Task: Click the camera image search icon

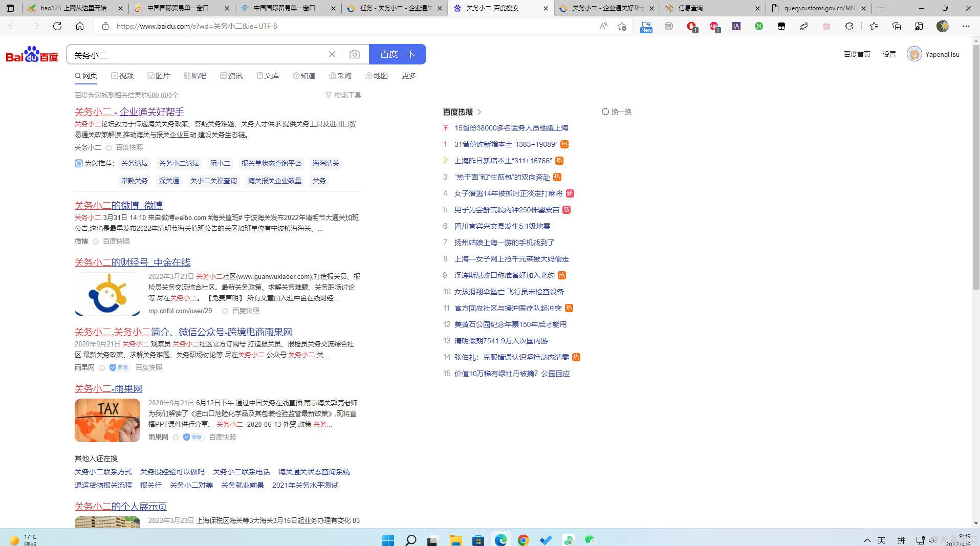Action: [355, 54]
